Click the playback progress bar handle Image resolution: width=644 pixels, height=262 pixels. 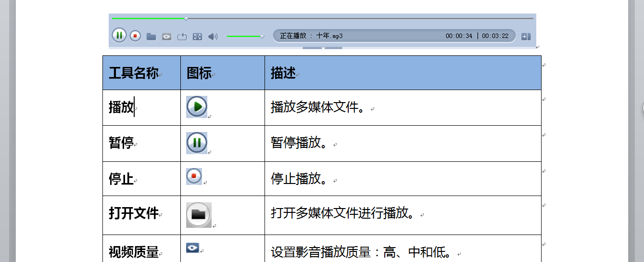tap(186, 18)
